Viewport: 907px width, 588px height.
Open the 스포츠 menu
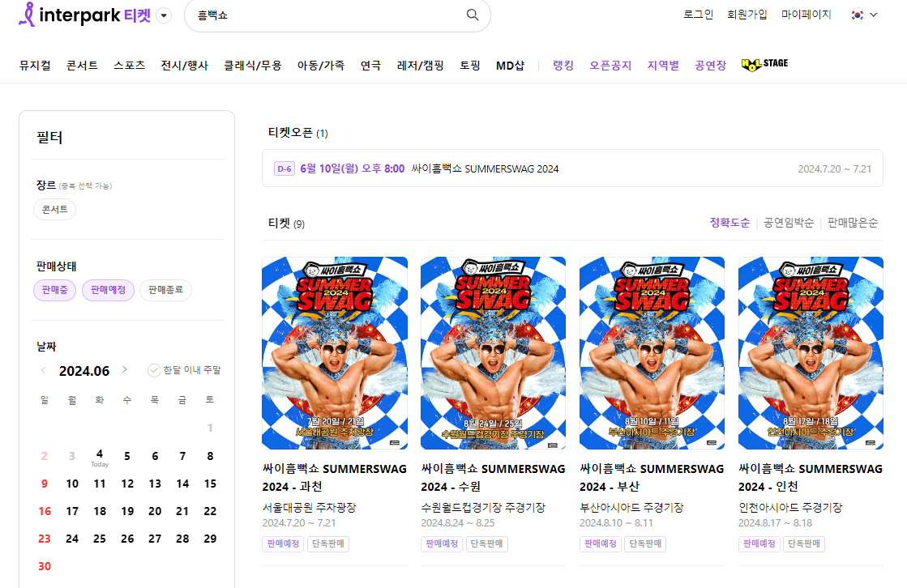129,66
